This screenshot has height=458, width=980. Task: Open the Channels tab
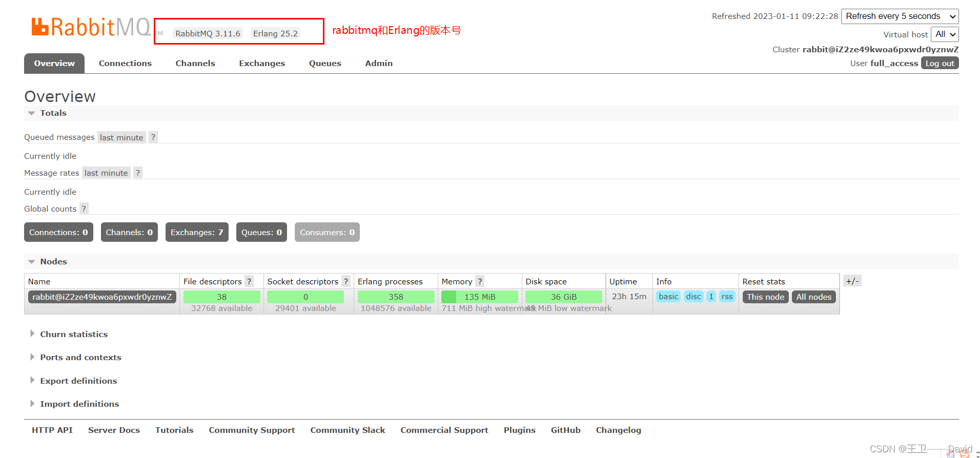[195, 64]
